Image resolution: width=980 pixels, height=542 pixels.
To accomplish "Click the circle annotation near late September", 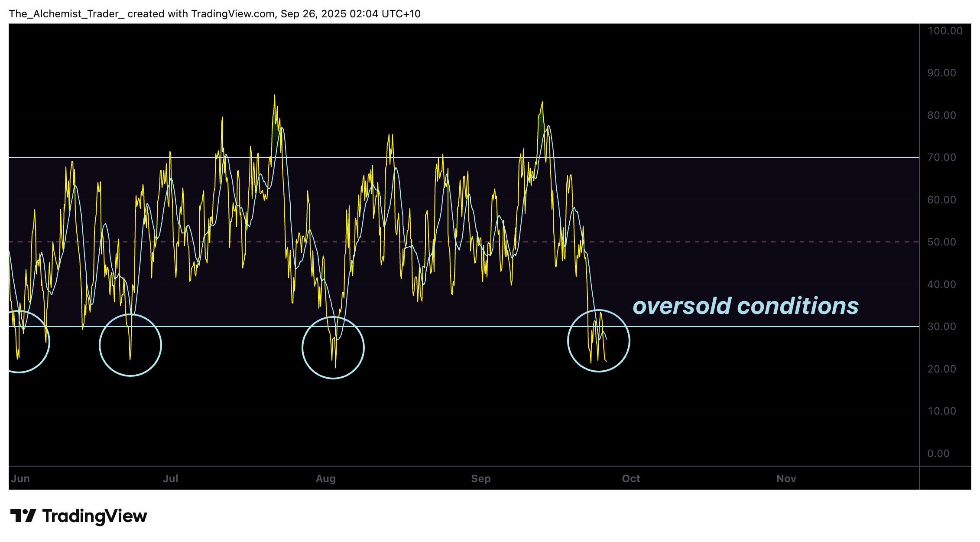I will tap(599, 340).
